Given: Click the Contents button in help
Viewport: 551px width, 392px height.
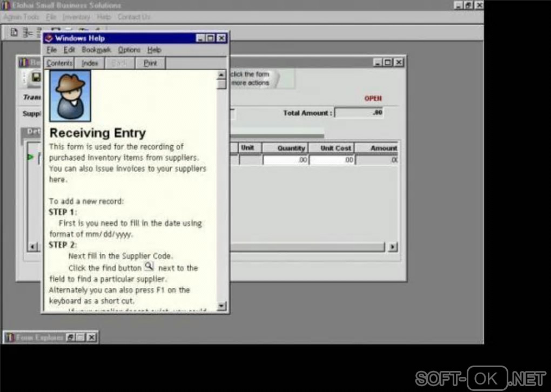Looking at the screenshot, I should point(59,63).
